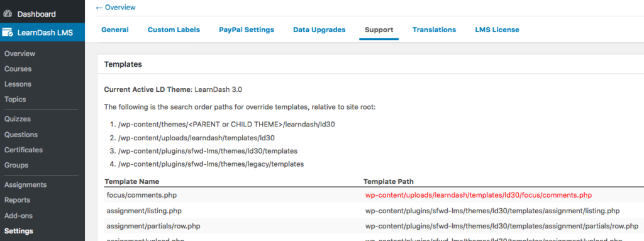Click the LearnDash LMS menu icon
This screenshot has width=644, height=241.
(x=8, y=32)
